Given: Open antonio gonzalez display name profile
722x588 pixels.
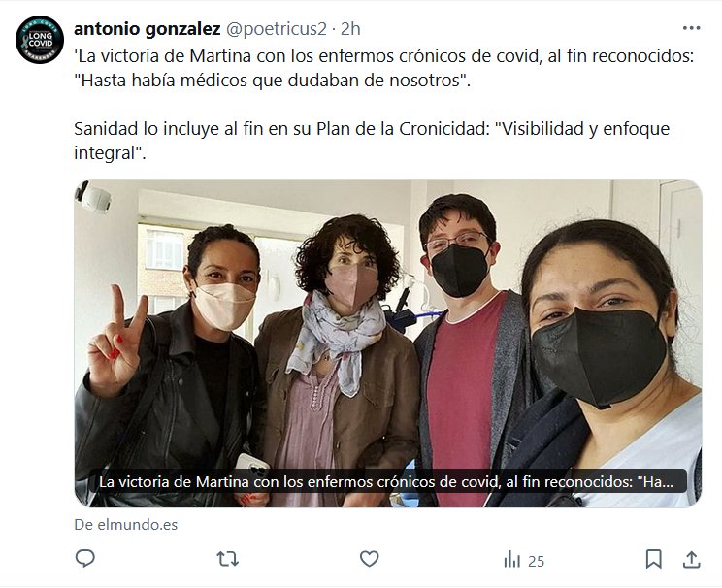Looking at the screenshot, I should click(148, 29).
